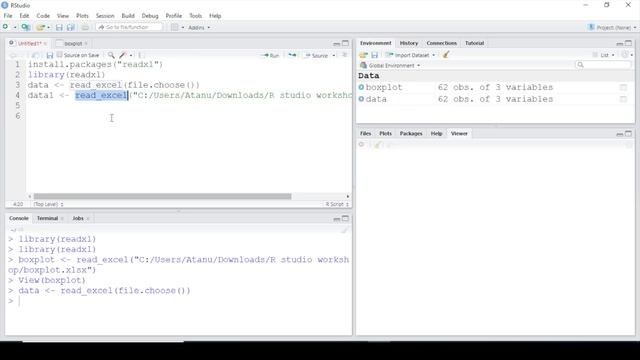The height and width of the screenshot is (360, 640).
Task: Open the Global Environment dropdown
Action: pyautogui.click(x=390, y=65)
